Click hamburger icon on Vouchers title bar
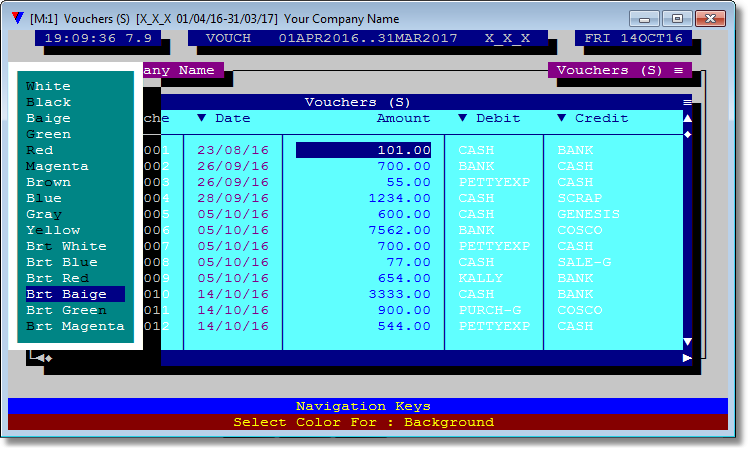The height and width of the screenshot is (450, 748). click(687, 102)
